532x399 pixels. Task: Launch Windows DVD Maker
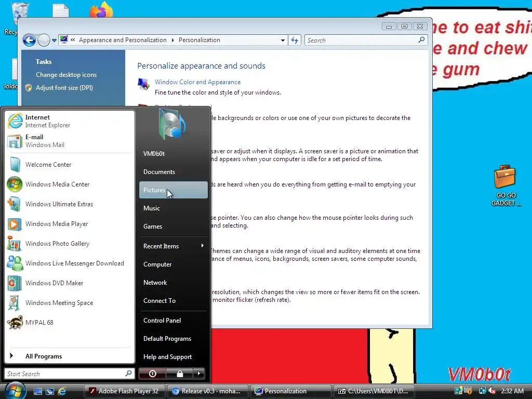coord(69,283)
